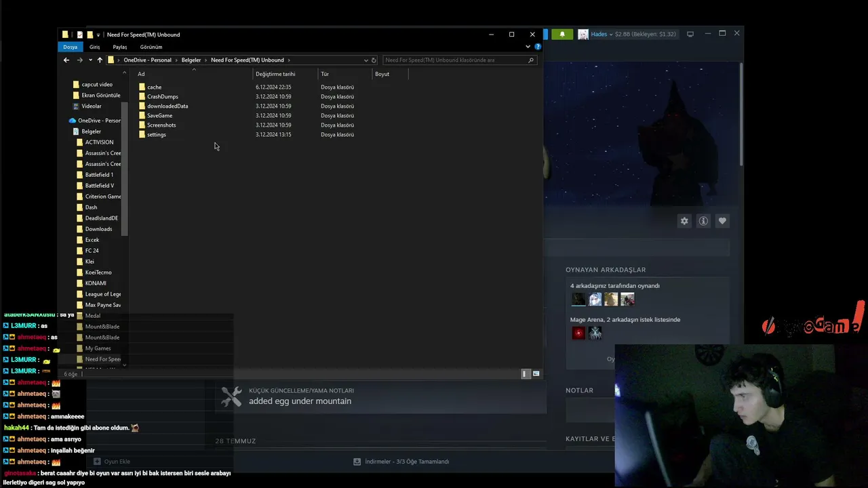
Task: Select KoeiTecmo folder in navigation tree
Action: pyautogui.click(x=98, y=272)
